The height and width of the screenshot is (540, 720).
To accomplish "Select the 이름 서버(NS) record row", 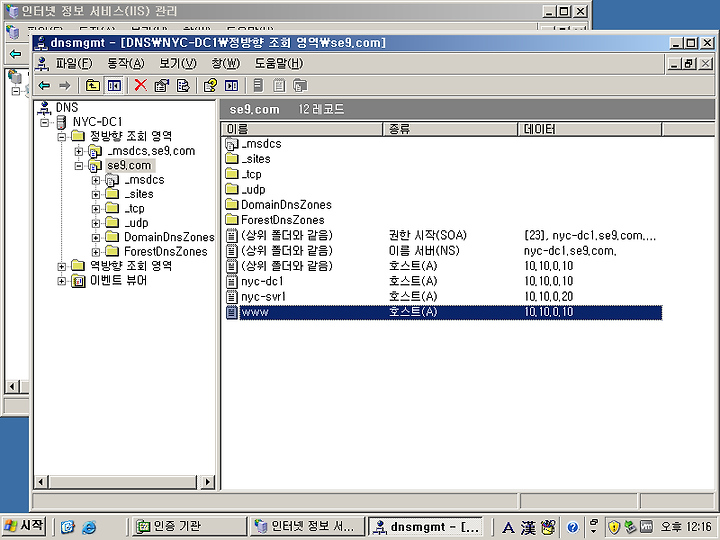I will (x=444, y=251).
